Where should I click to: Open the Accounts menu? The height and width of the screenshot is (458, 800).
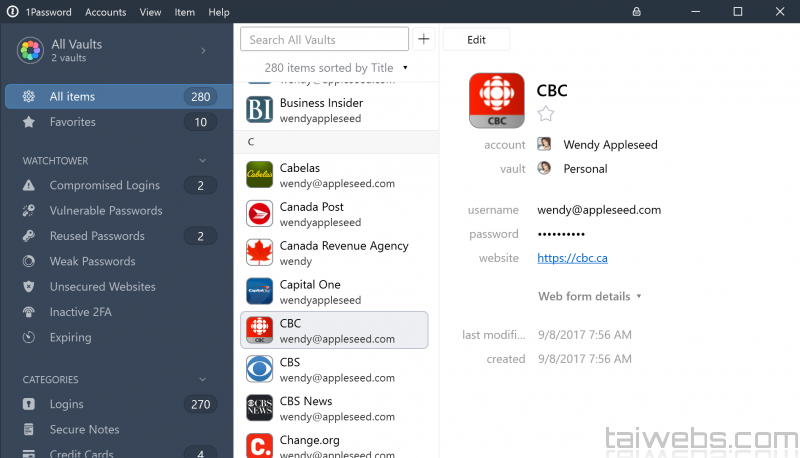(x=105, y=12)
